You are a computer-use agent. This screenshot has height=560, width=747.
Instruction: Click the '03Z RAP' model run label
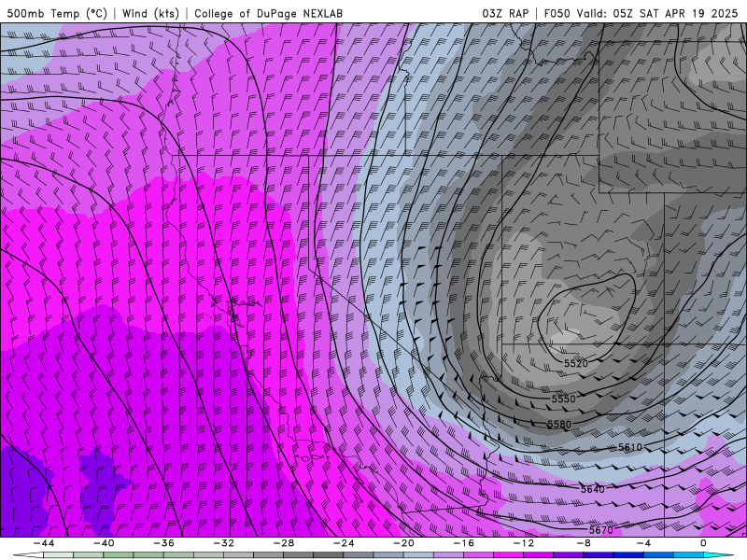point(505,13)
